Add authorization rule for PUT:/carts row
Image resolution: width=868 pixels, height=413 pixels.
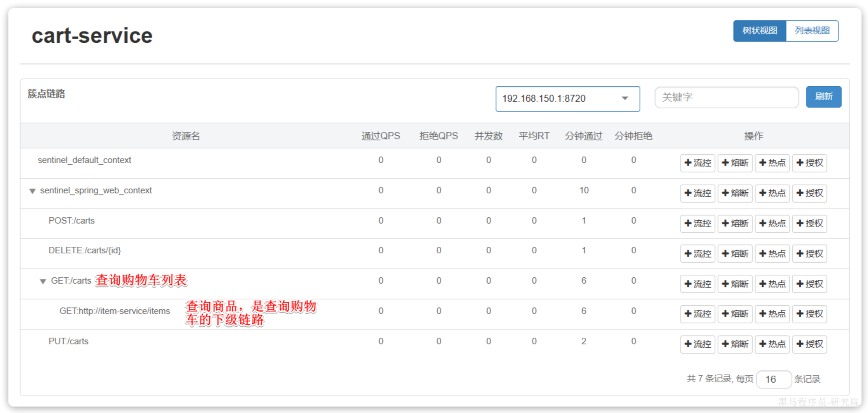click(809, 344)
